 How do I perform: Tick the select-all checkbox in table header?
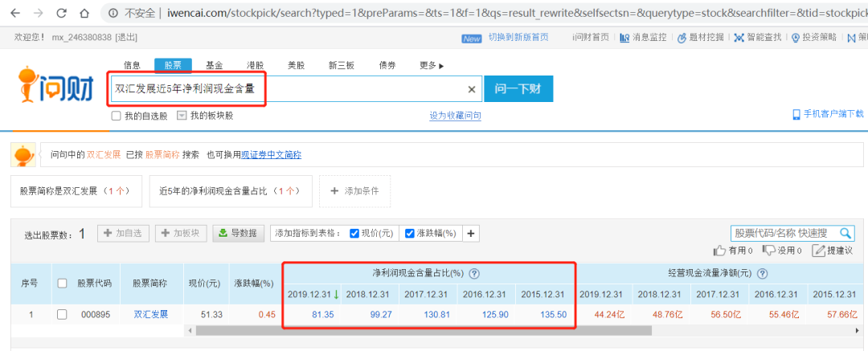62,284
